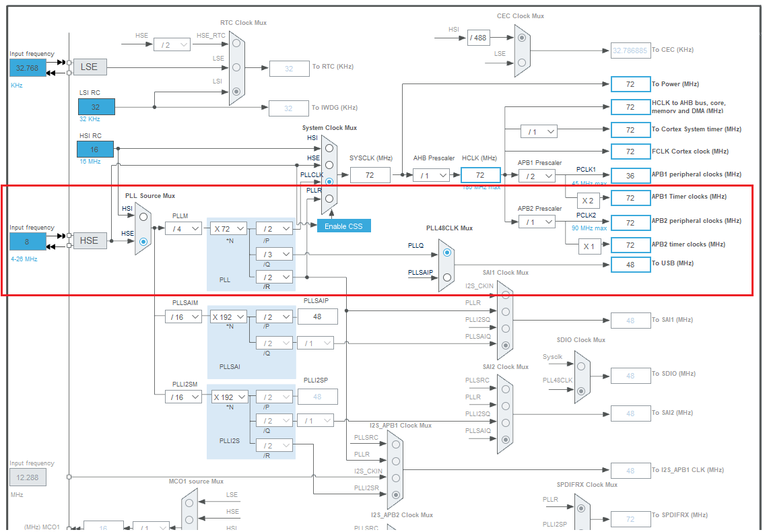Viewport: 767px width, 532px height.
Task: Select Sysclk radio in SDIO Clock Mux
Action: click(580, 366)
